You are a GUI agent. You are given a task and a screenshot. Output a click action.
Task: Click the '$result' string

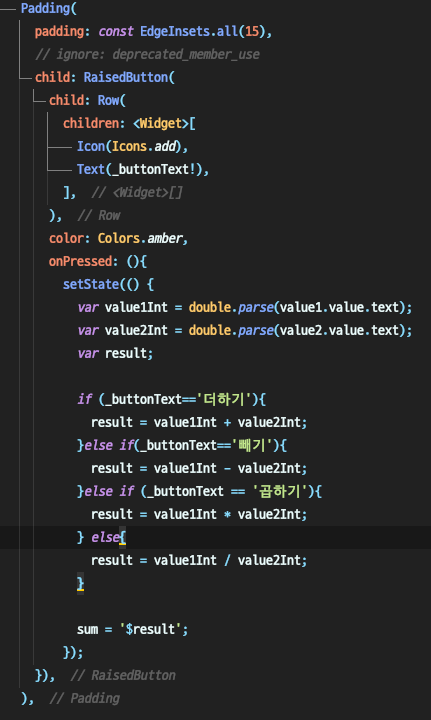pos(150,629)
